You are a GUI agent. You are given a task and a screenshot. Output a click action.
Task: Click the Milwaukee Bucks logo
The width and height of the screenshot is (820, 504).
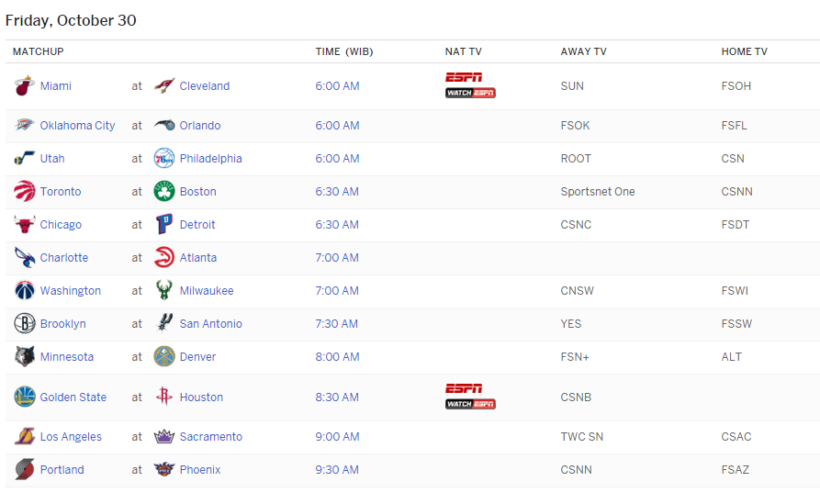click(x=164, y=291)
